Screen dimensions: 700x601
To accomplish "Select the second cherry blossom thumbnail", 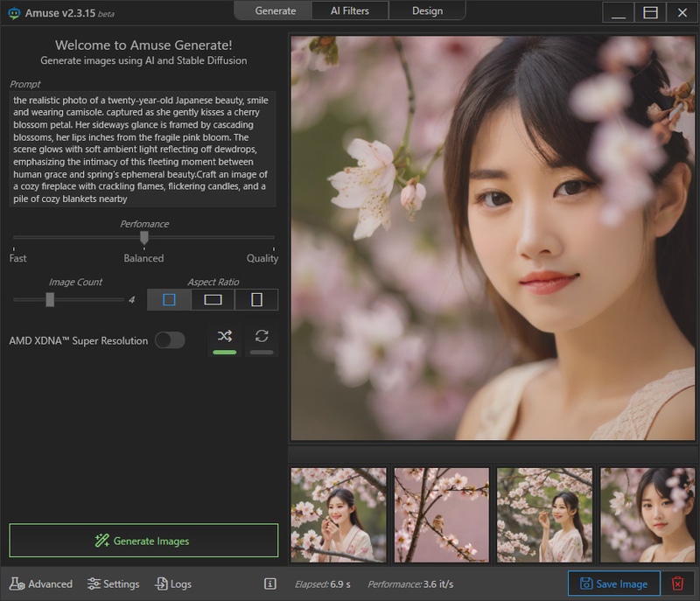I will [441, 514].
